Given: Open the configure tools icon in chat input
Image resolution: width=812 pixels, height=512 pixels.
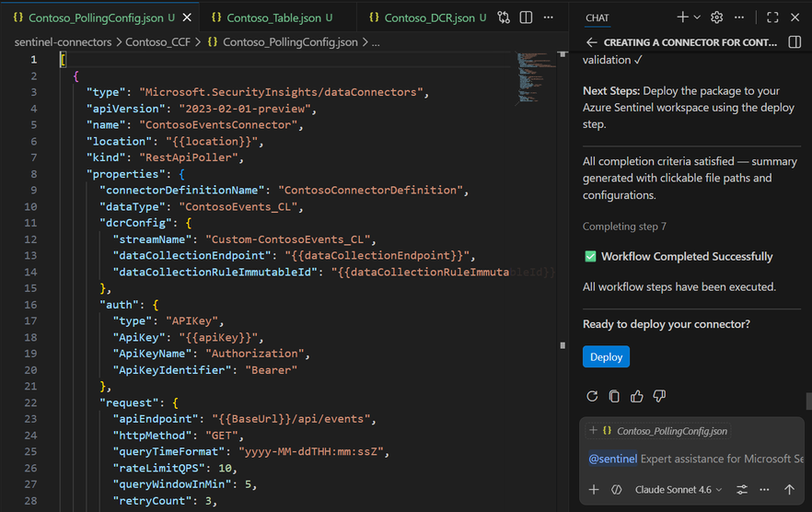Looking at the screenshot, I should (742, 490).
